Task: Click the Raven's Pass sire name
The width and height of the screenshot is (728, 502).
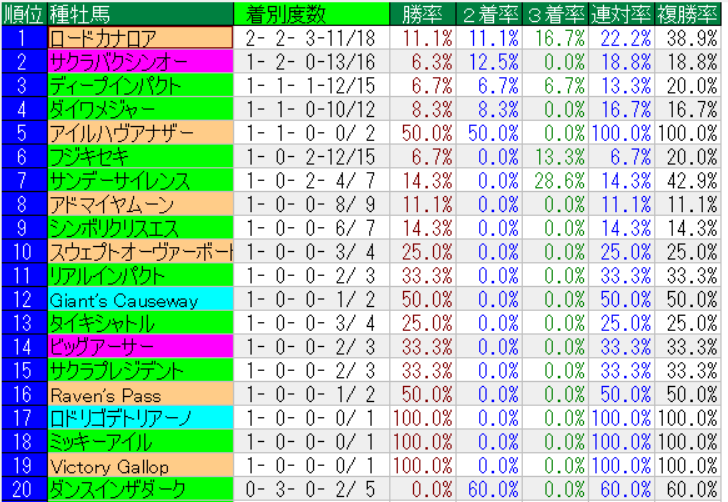Action: [140, 395]
